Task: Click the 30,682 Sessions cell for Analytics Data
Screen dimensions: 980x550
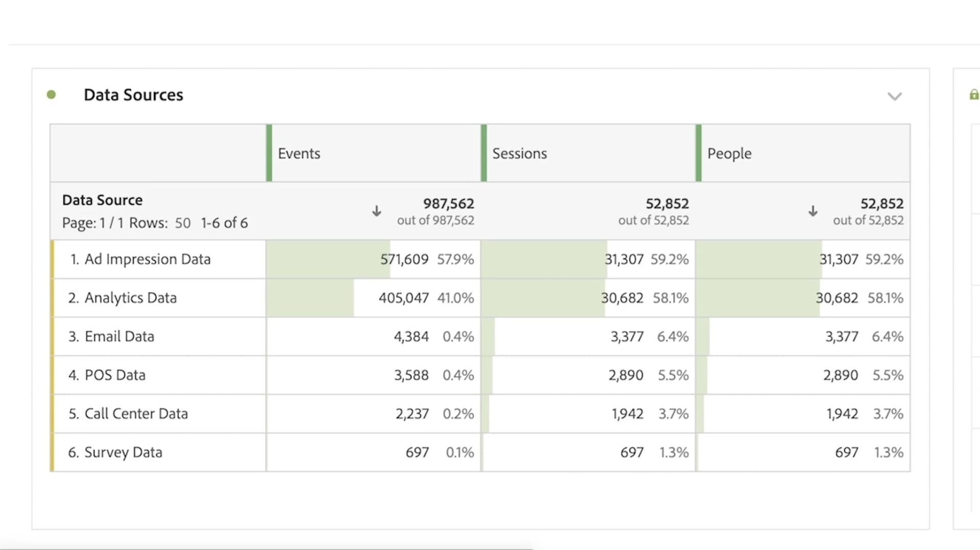Action: click(x=622, y=298)
